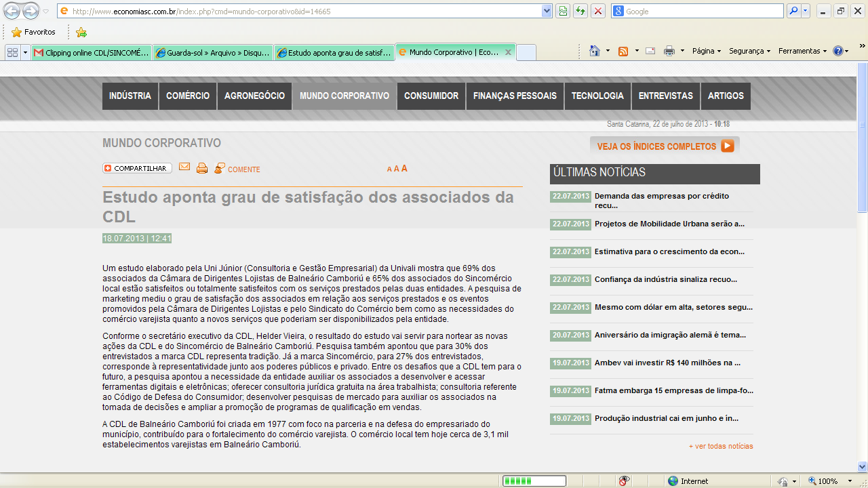This screenshot has height=488, width=868.
Task: Open news Ambev vai investir R$ 140 milhões
Action: click(x=667, y=363)
